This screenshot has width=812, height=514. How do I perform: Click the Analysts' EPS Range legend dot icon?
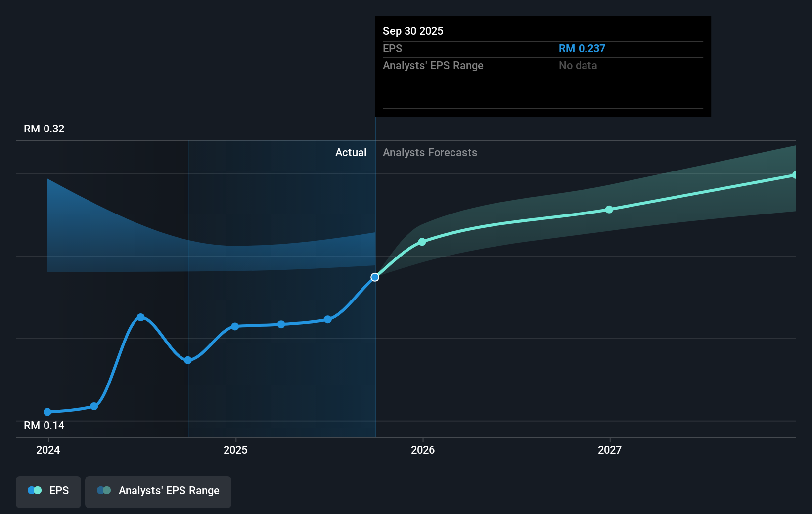pyautogui.click(x=104, y=490)
